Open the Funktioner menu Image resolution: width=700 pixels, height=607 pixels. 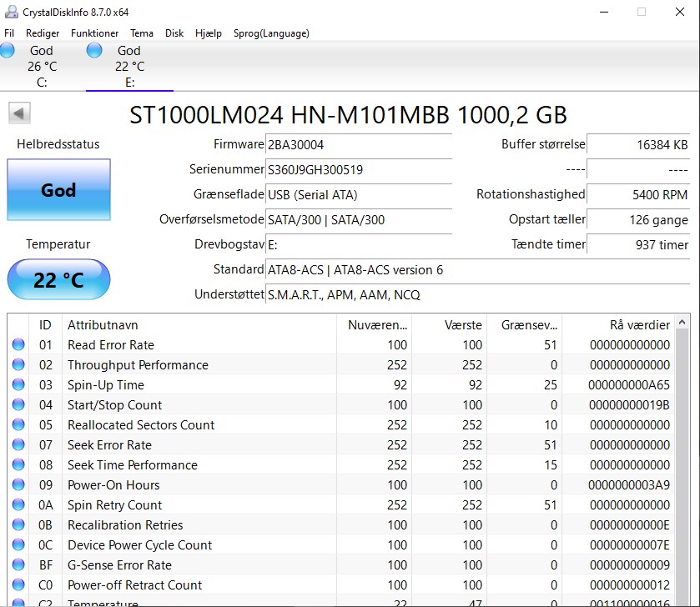(x=94, y=33)
